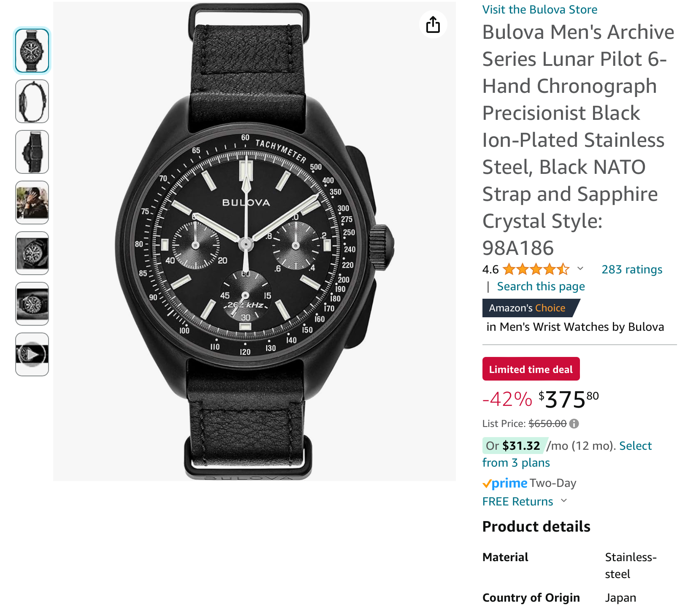Open the 283 ratings link
Image resolution: width=688 pixels, height=616 pixels.
click(631, 269)
